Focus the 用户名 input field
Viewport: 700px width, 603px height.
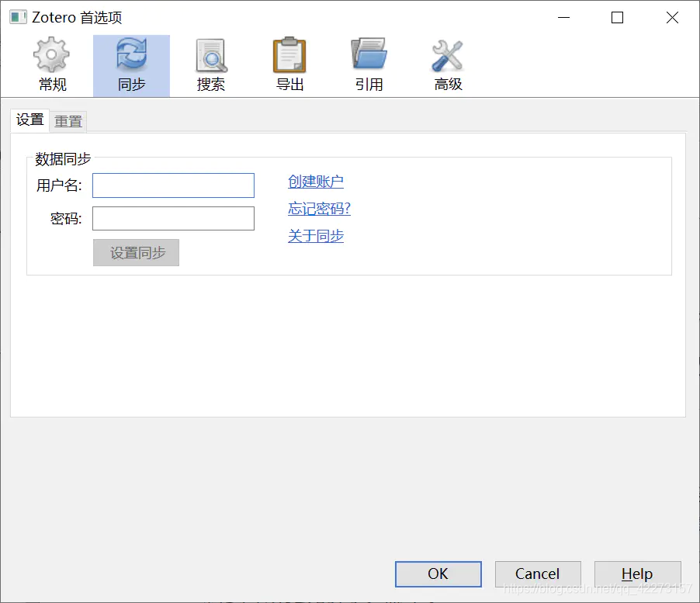pyautogui.click(x=173, y=185)
